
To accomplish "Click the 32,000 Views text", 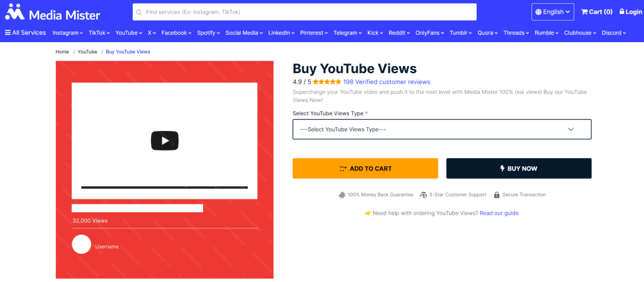I will pos(90,221).
